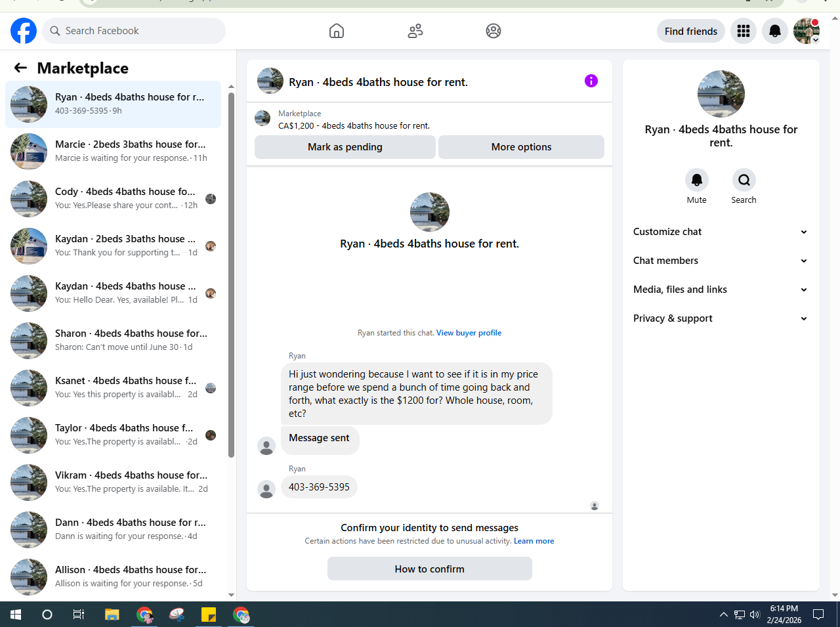Open Allison 4beds 4baths conversation
Viewport: 840px width, 627px height.
(113, 577)
